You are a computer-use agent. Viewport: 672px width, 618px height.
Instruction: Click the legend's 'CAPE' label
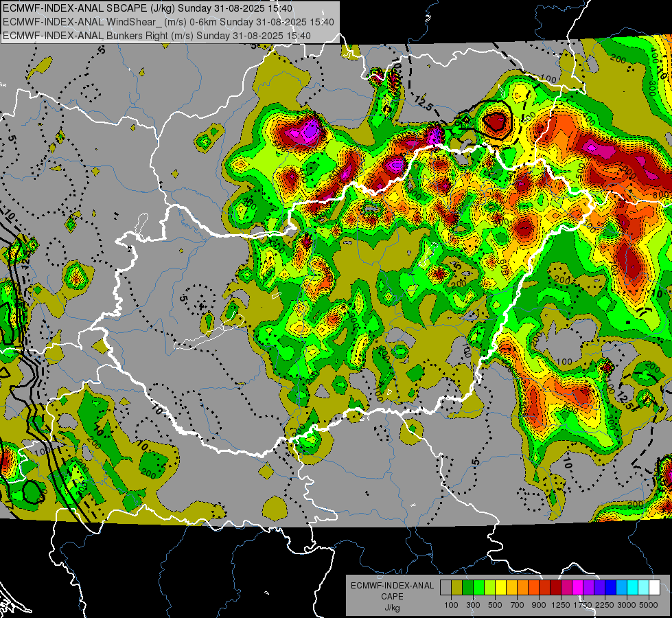click(x=392, y=597)
